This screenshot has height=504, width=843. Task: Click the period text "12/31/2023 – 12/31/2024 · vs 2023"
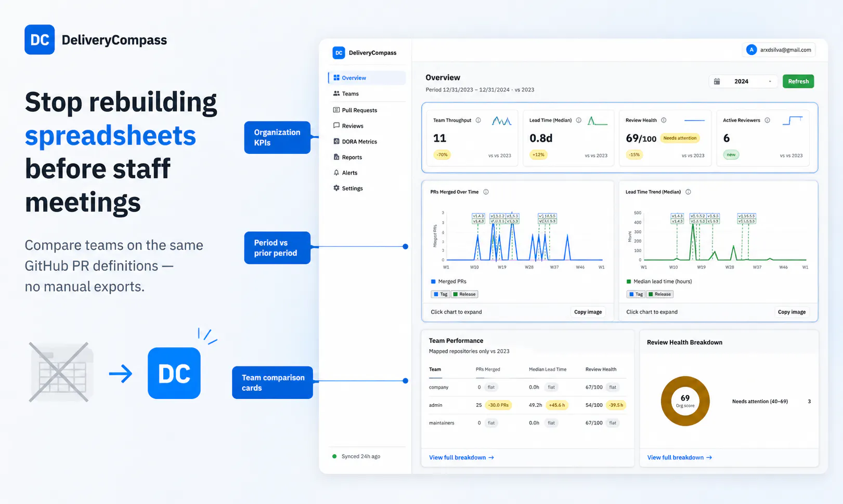tap(488, 90)
